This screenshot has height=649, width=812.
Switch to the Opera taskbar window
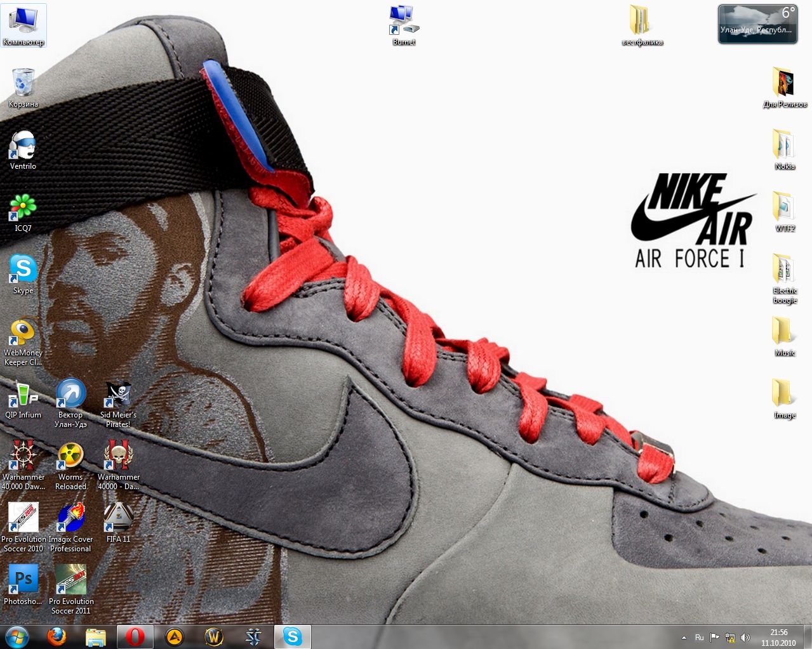coord(135,636)
